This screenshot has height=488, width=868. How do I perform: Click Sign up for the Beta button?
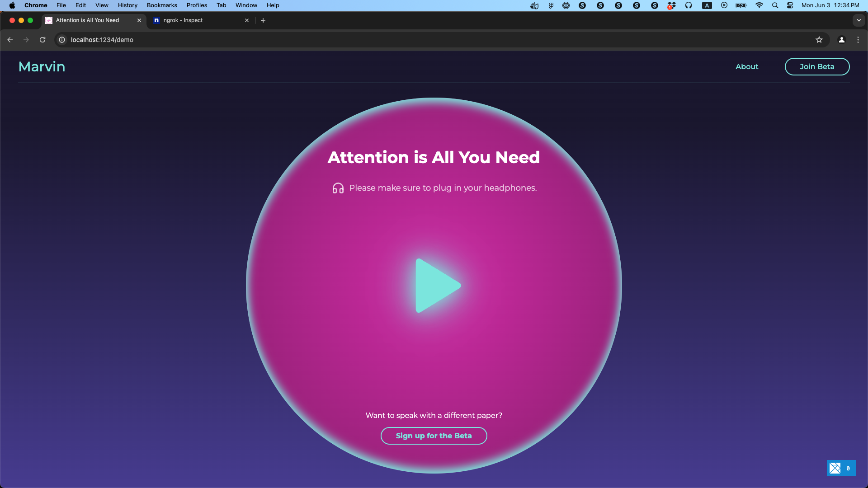434,436
